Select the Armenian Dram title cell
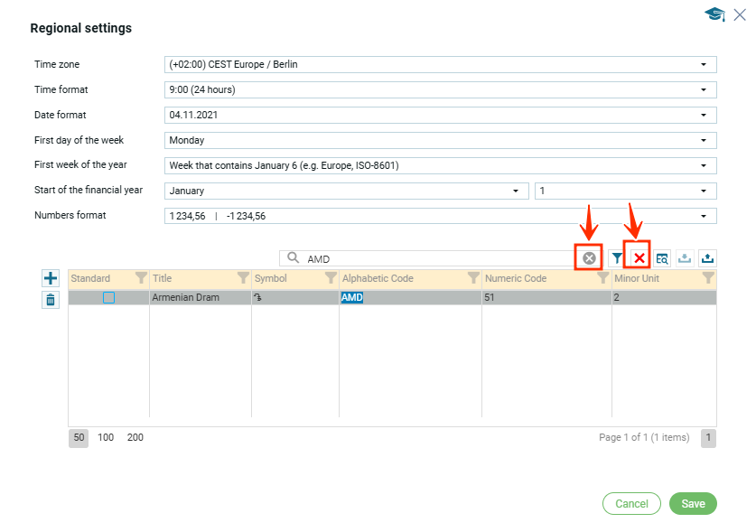Screen dimensions: 756x532 pyautogui.click(x=199, y=297)
